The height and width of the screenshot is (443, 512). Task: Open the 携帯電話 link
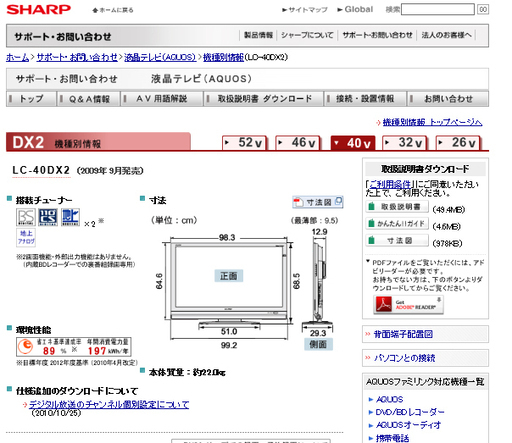392,438
